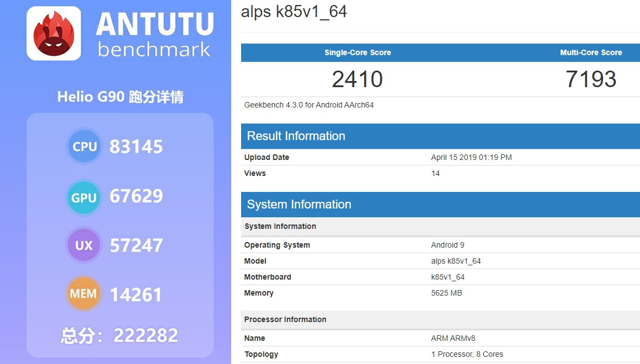Click the Single-Core Score header
The width and height of the screenshot is (640, 364).
(x=358, y=52)
